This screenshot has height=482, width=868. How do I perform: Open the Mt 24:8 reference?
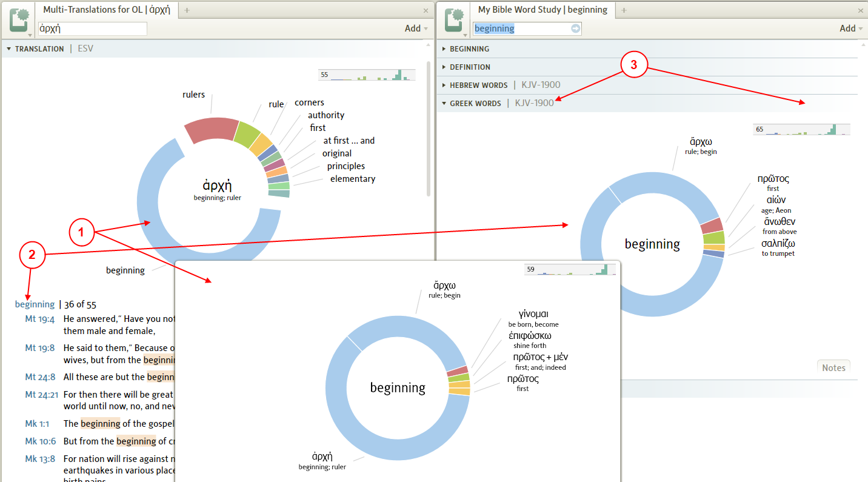point(40,377)
